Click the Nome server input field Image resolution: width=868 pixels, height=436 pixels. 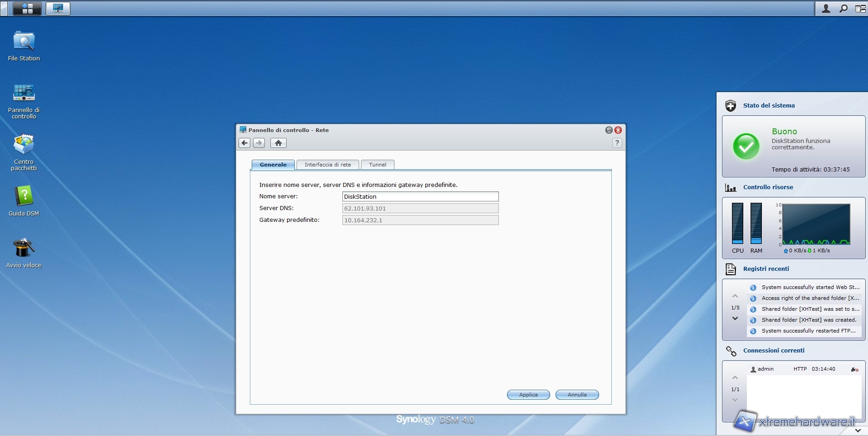coord(420,196)
